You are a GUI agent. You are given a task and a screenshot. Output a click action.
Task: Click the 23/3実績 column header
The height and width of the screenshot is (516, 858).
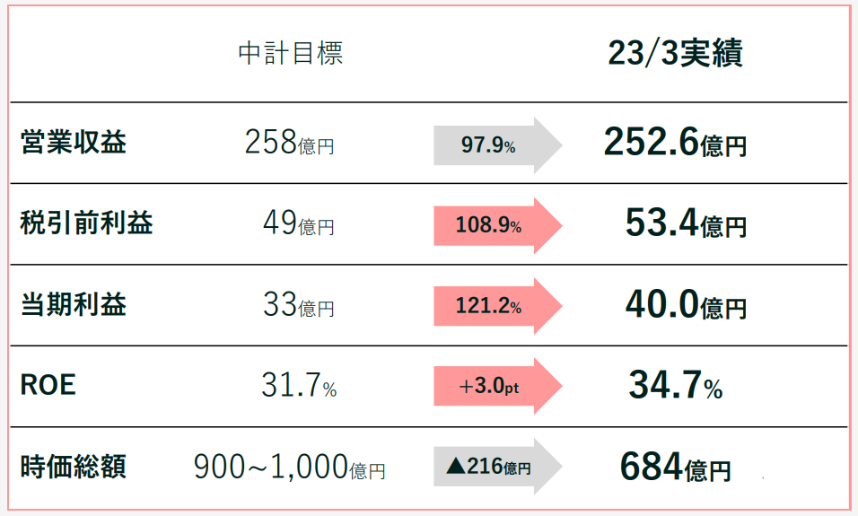675,54
